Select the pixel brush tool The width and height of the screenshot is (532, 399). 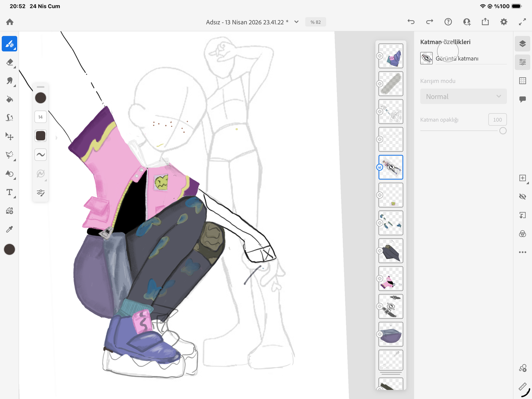pos(9,43)
